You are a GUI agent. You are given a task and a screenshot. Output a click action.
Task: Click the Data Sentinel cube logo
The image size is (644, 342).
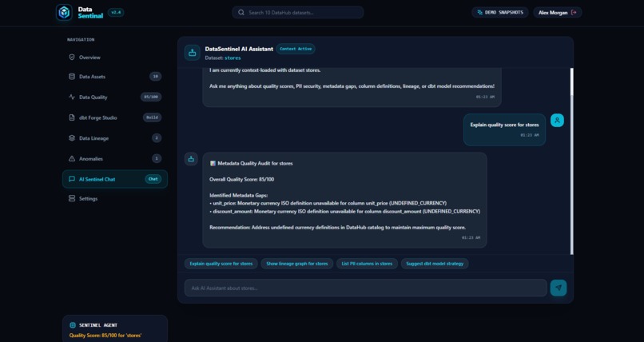(64, 12)
